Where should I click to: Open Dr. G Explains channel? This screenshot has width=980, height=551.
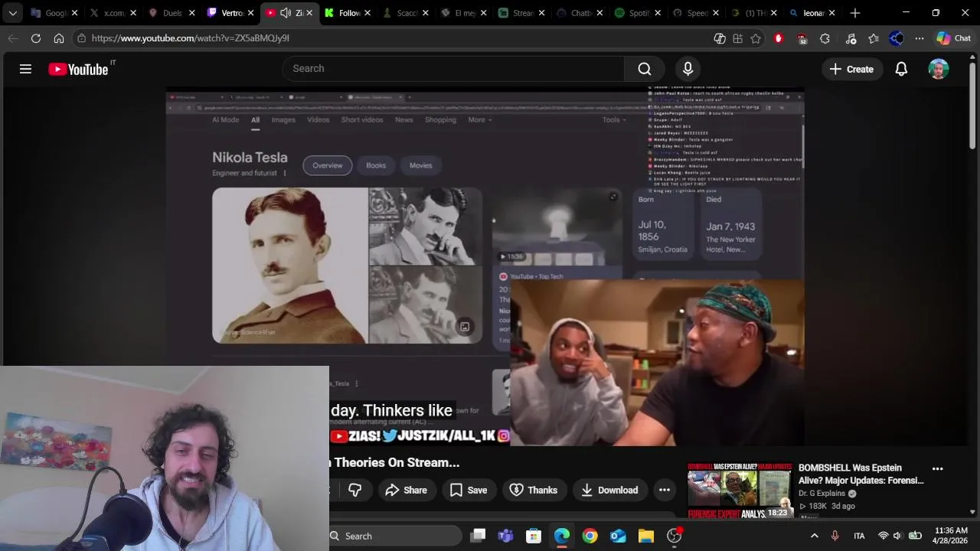pyautogui.click(x=822, y=494)
